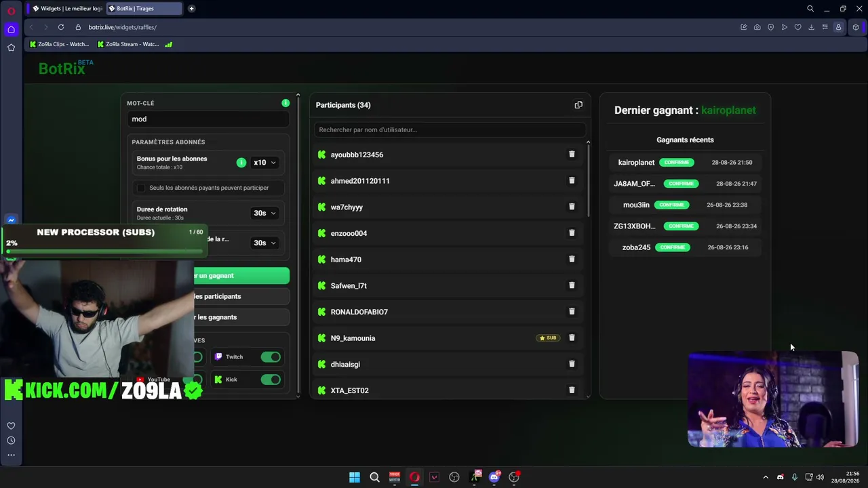868x488 pixels.
Task: Open Opera snapshot camera icon
Action: [x=757, y=27]
